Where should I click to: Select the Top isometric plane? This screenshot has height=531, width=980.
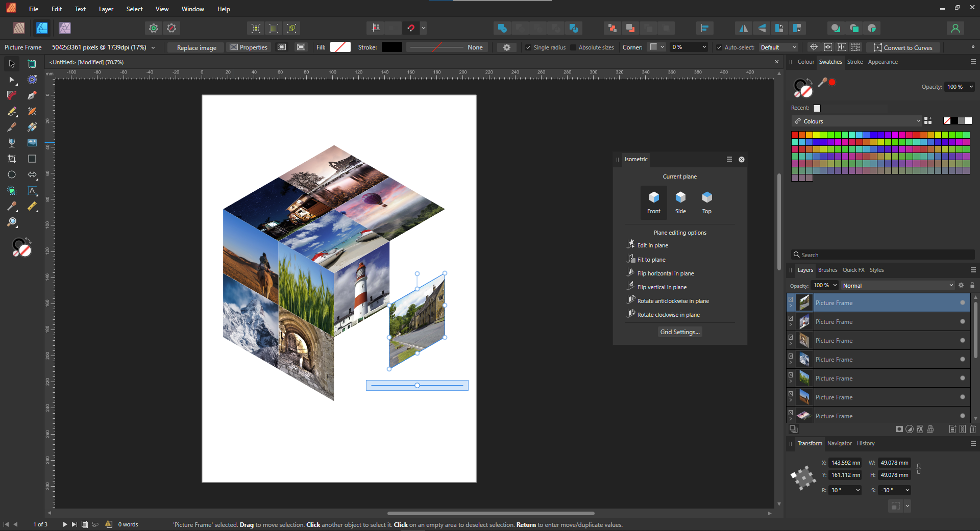(707, 203)
